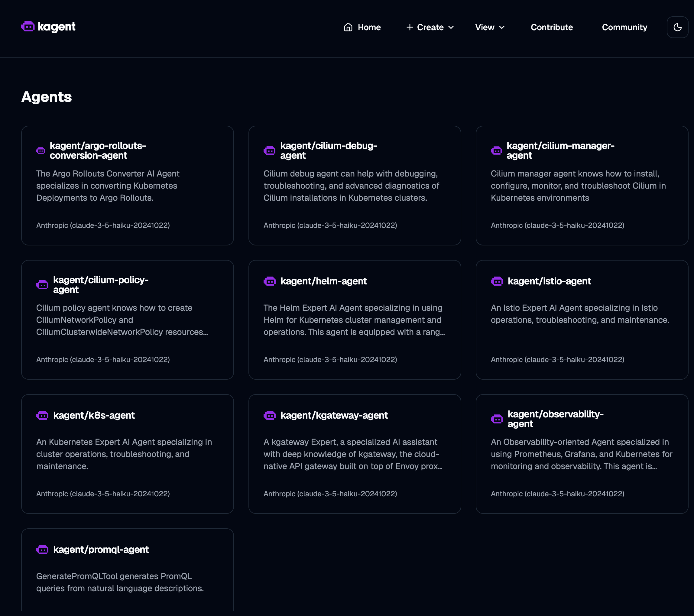Viewport: 694px width, 616px height.
Task: Click the argo-rollouts-conversion-agent robot icon
Action: [41, 151]
